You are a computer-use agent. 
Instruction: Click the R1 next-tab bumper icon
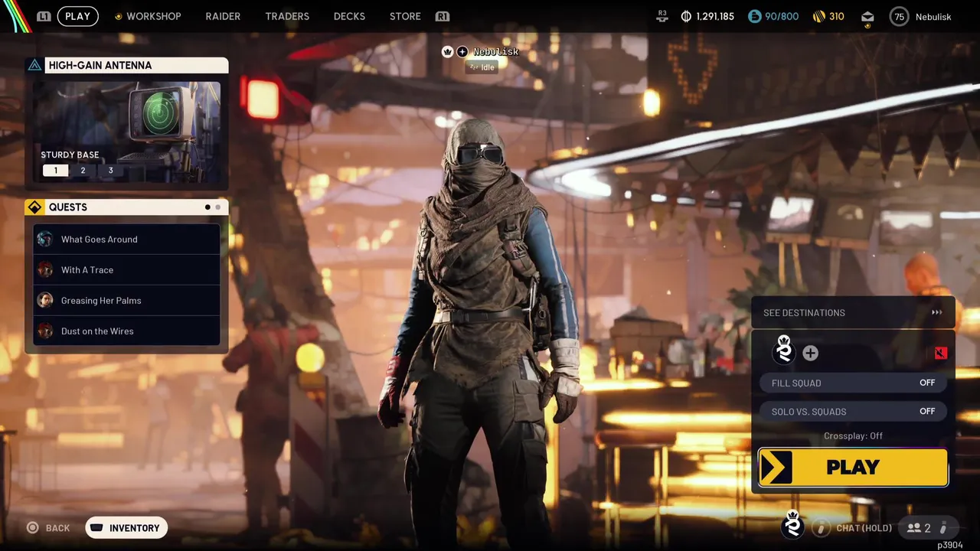point(442,16)
